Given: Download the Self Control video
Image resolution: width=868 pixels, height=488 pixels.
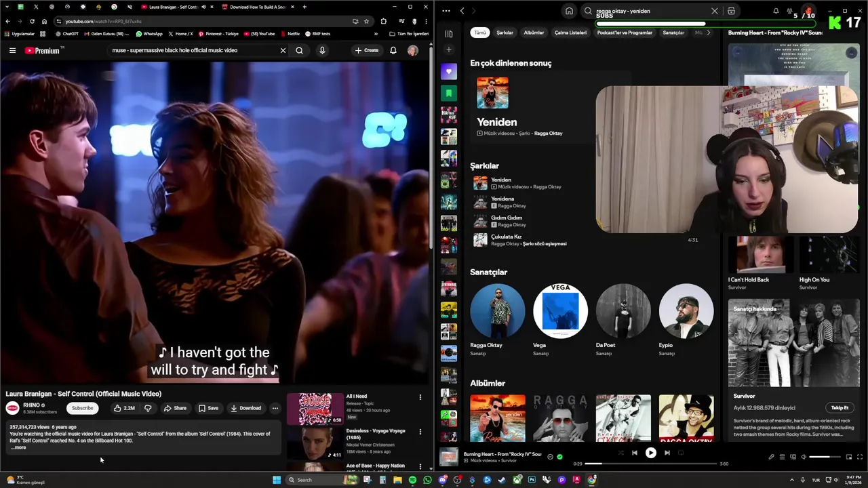Looking at the screenshot, I should point(245,408).
